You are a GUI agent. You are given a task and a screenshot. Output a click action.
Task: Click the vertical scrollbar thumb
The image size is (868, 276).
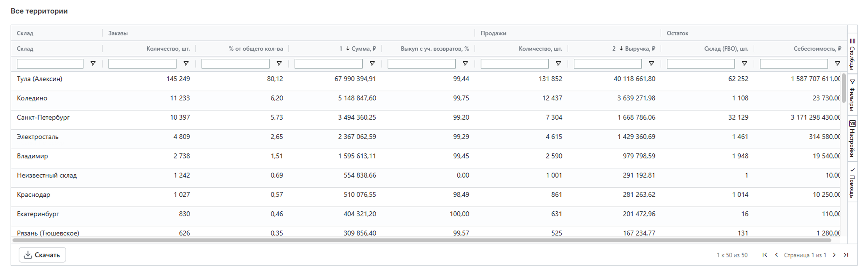coord(844,88)
